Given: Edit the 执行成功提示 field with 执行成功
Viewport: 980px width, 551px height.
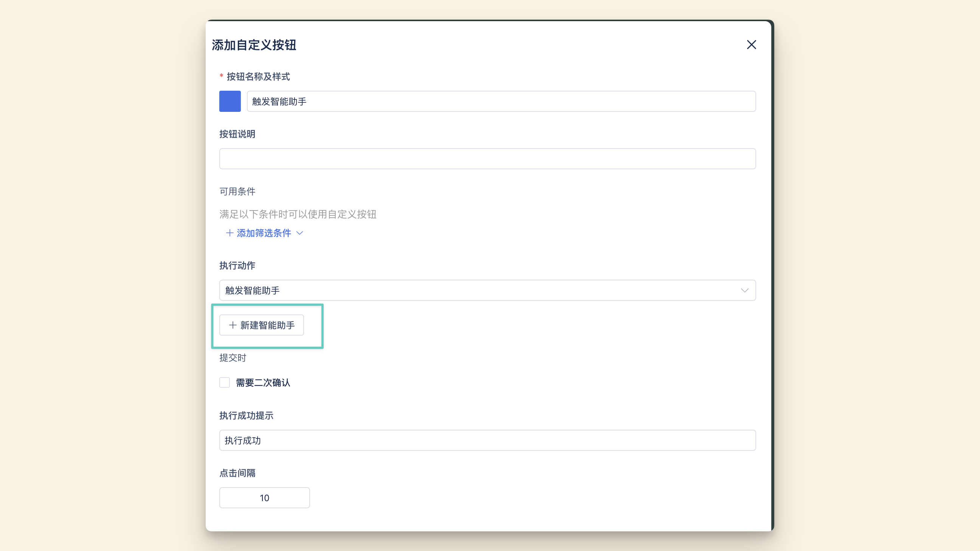Looking at the screenshot, I should click(x=487, y=440).
